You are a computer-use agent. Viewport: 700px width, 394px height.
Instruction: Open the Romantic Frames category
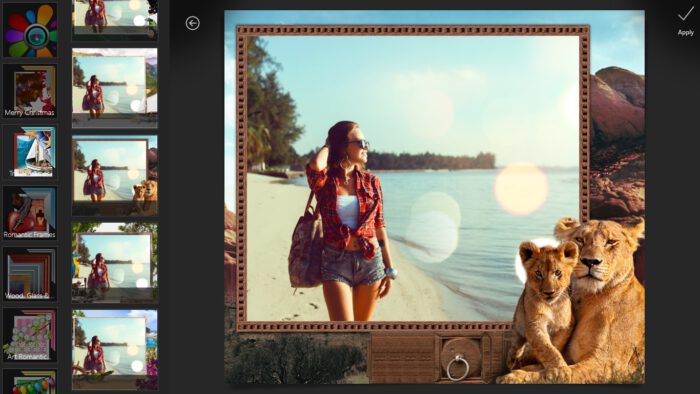point(30,213)
